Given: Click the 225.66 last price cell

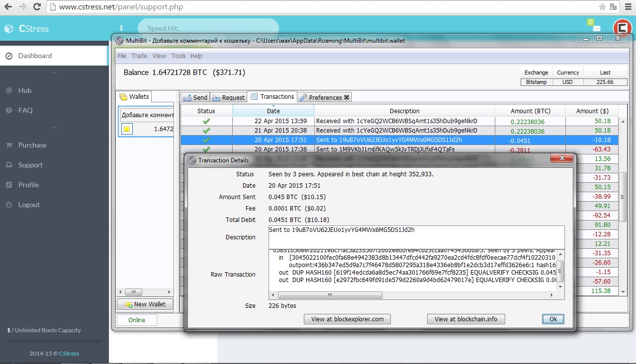Looking at the screenshot, I should 605,82.
